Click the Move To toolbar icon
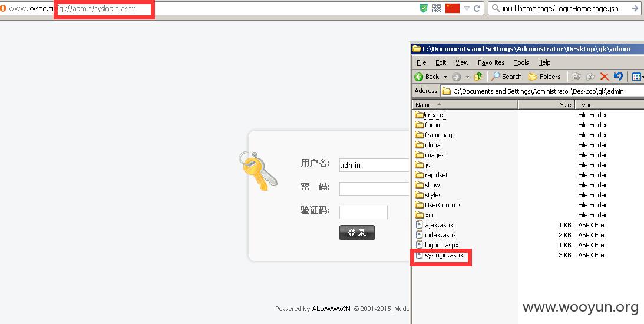 click(576, 77)
